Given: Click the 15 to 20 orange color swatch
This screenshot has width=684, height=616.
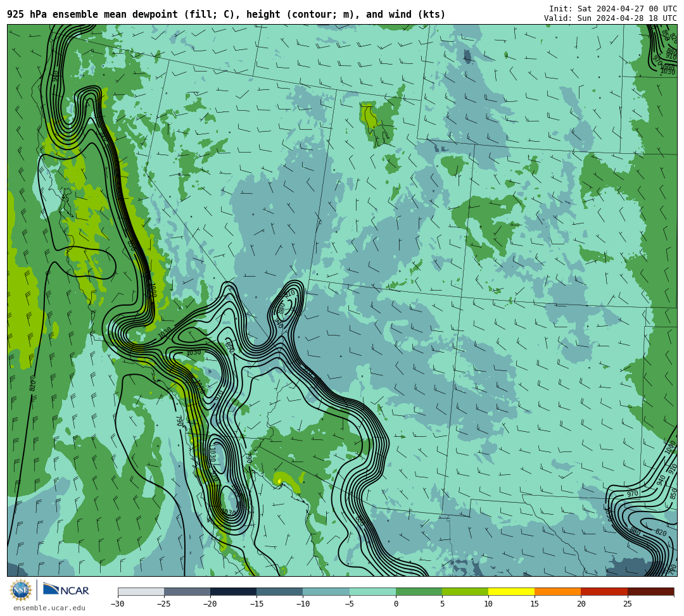Looking at the screenshot, I should (558, 591).
